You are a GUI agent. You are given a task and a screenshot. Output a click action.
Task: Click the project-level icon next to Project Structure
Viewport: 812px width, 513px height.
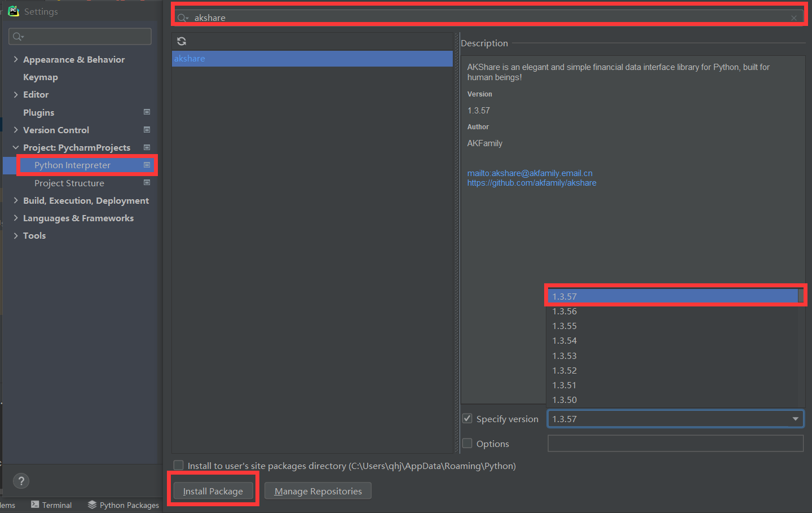[x=147, y=182]
